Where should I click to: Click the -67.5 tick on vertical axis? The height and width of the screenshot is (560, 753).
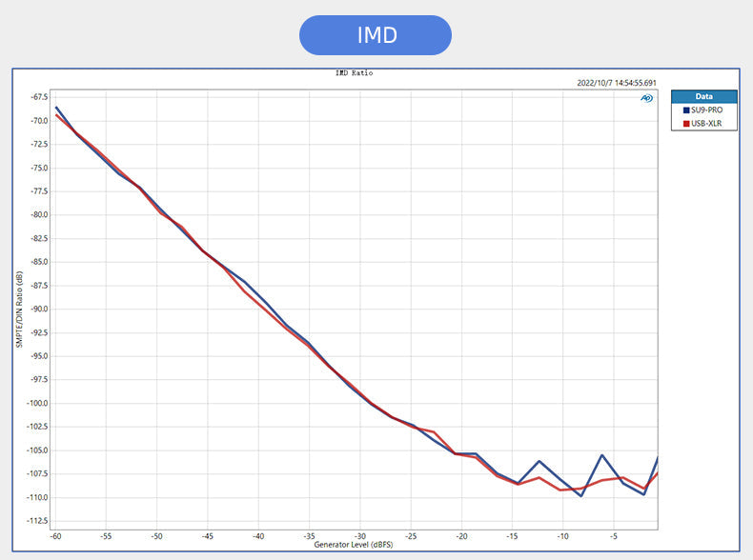point(39,97)
